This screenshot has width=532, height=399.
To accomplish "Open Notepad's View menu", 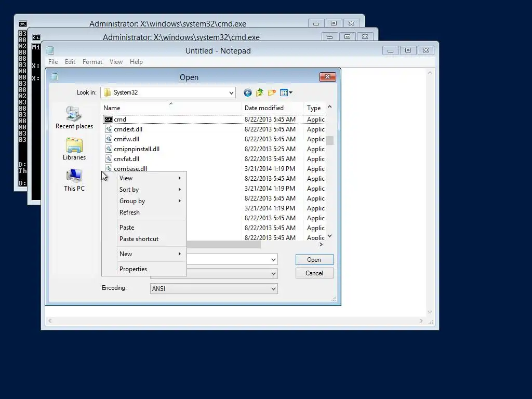I will coord(116,62).
